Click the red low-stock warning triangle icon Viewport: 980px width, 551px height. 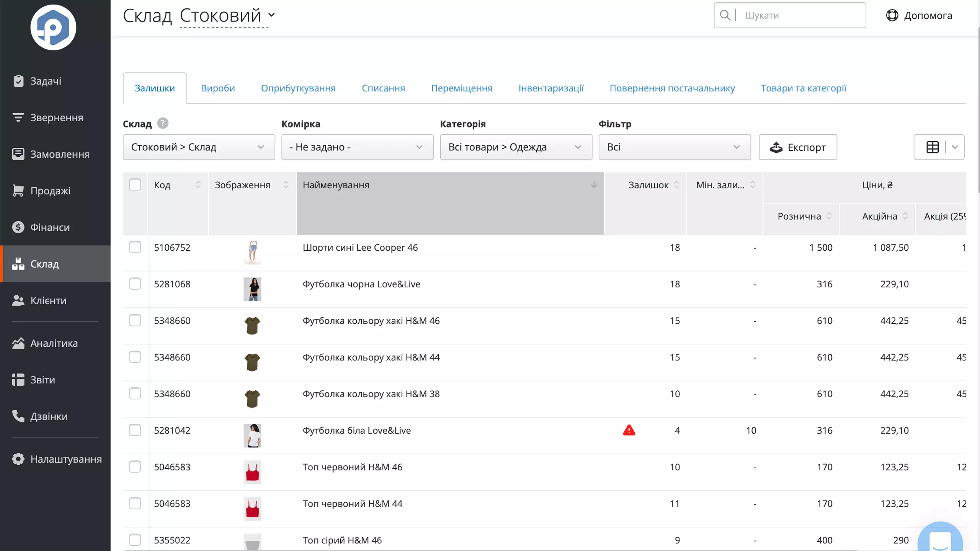tap(629, 430)
